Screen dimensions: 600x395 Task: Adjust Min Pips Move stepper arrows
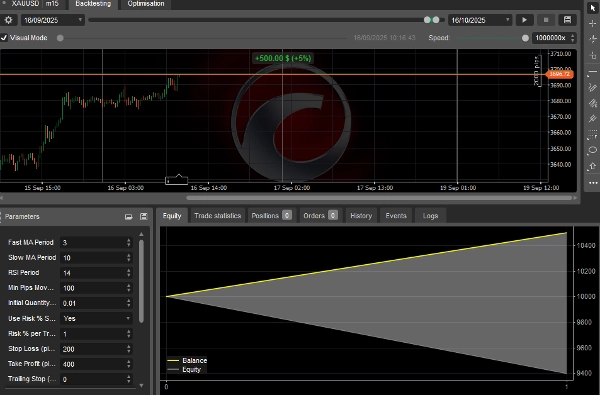(129, 288)
